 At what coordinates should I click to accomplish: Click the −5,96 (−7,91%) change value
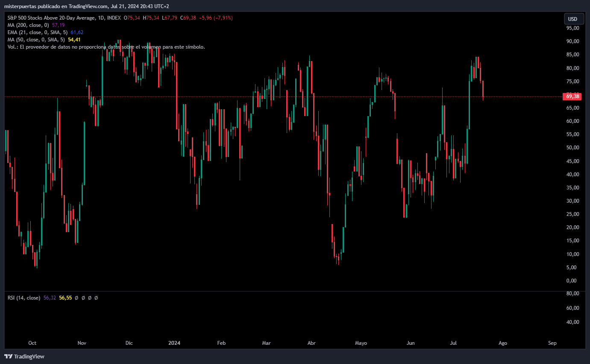(x=215, y=18)
